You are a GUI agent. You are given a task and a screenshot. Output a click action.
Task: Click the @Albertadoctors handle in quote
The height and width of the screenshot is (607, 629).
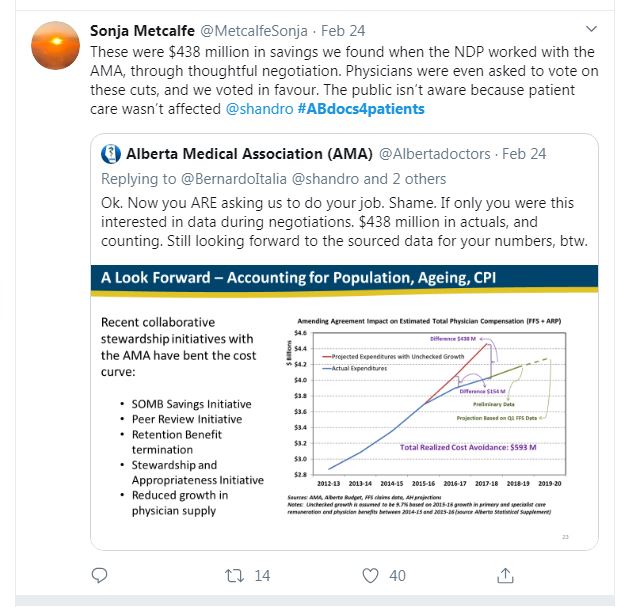[x=434, y=154]
